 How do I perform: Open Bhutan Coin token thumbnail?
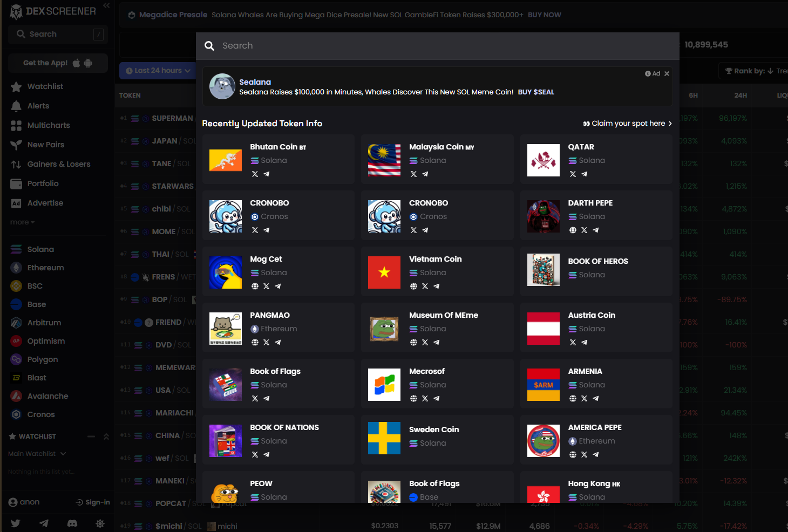[x=226, y=160]
